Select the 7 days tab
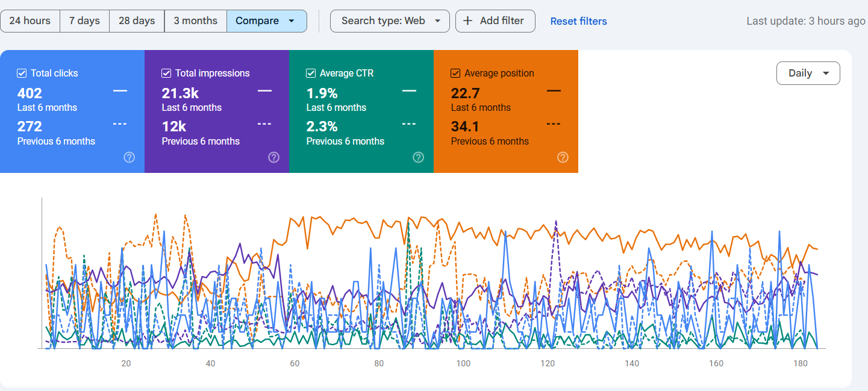This screenshot has width=868, height=391. click(84, 20)
